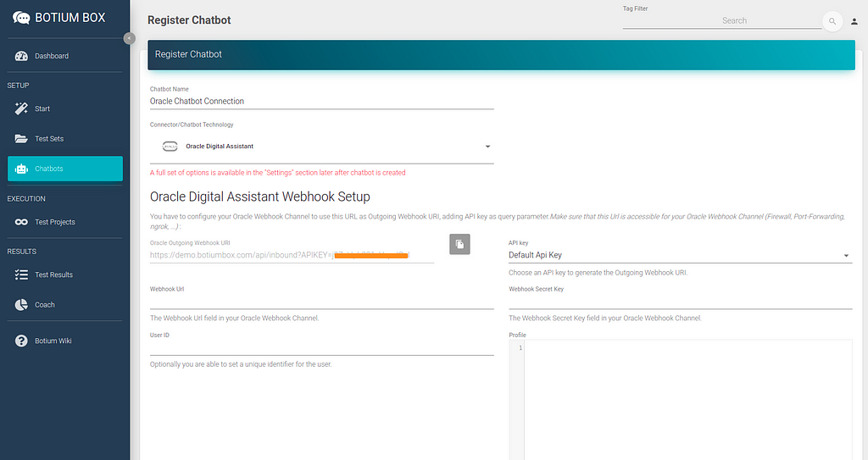Image resolution: width=868 pixels, height=460 pixels.
Task: Click the Oracle logo in connector field
Action: 170,147
